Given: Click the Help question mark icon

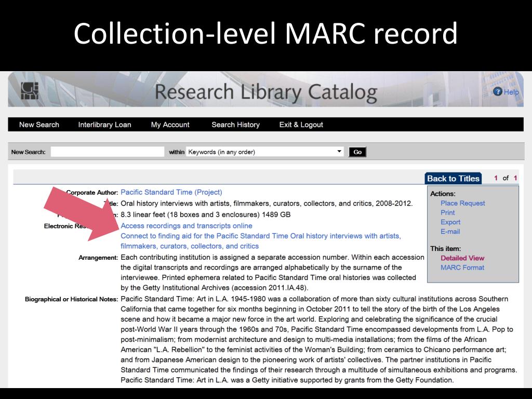Looking at the screenshot, I should (x=497, y=91).
